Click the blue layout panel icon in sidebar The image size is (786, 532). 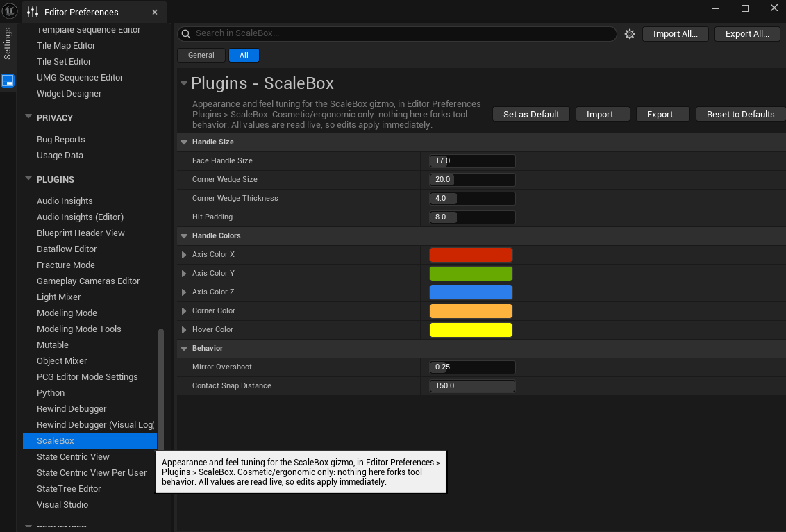8,81
